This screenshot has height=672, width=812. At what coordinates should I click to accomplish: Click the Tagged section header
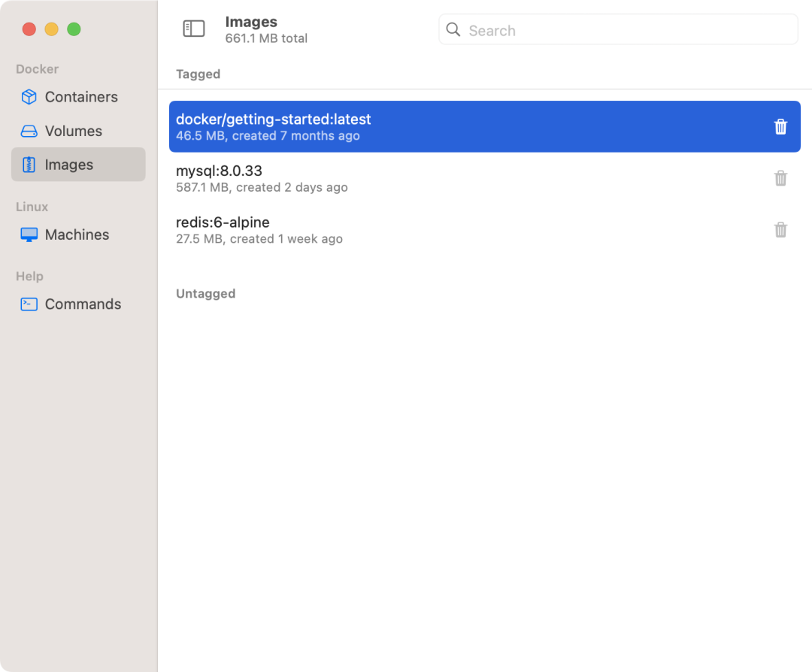(x=198, y=74)
